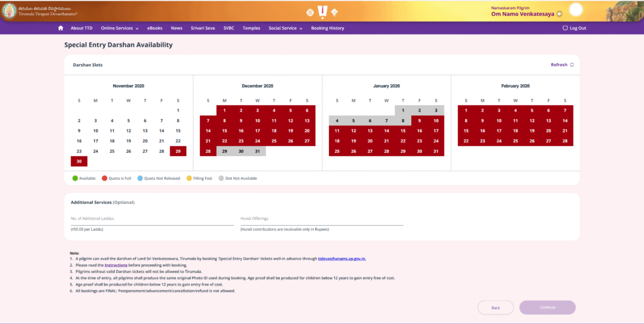Select January 1 date cell

(x=403, y=111)
